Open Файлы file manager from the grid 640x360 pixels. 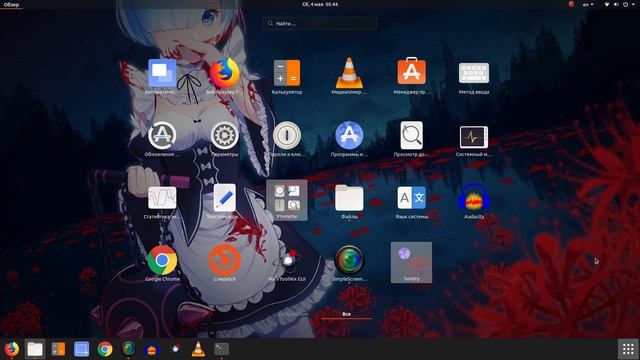click(x=349, y=198)
